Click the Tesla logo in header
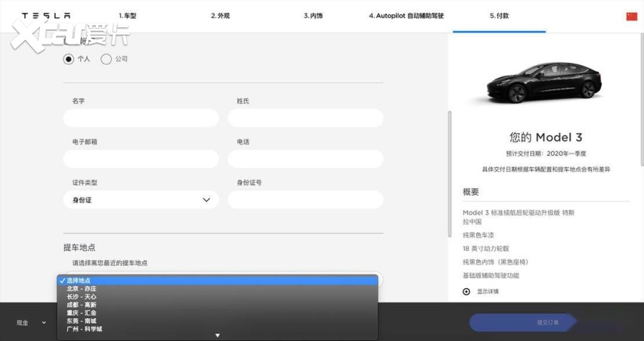This screenshot has width=644, height=341. [46, 15]
